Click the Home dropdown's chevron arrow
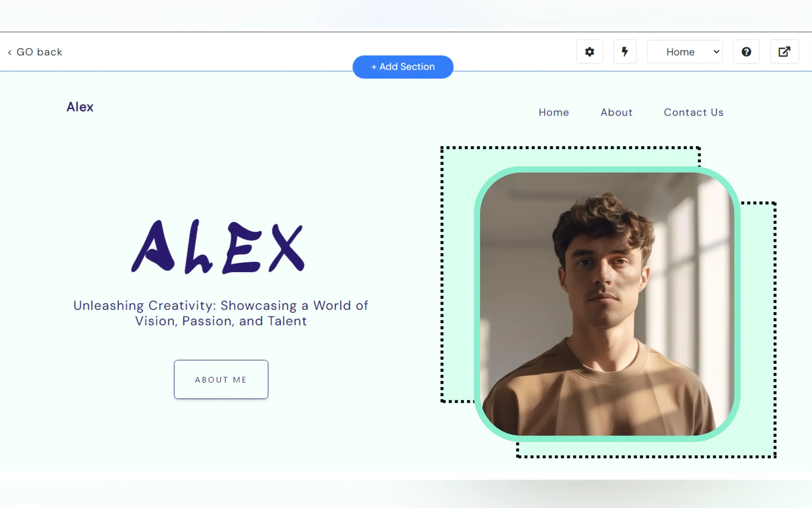The height and width of the screenshot is (508, 812). (x=716, y=52)
